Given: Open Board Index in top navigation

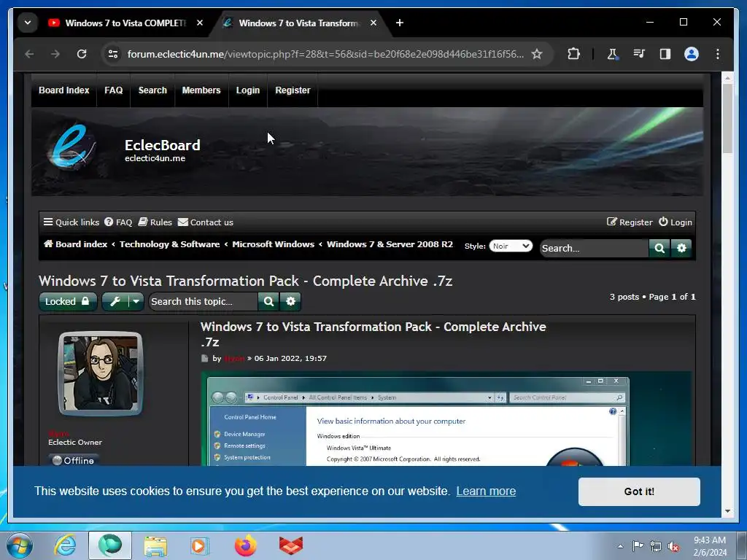Looking at the screenshot, I should pos(64,90).
